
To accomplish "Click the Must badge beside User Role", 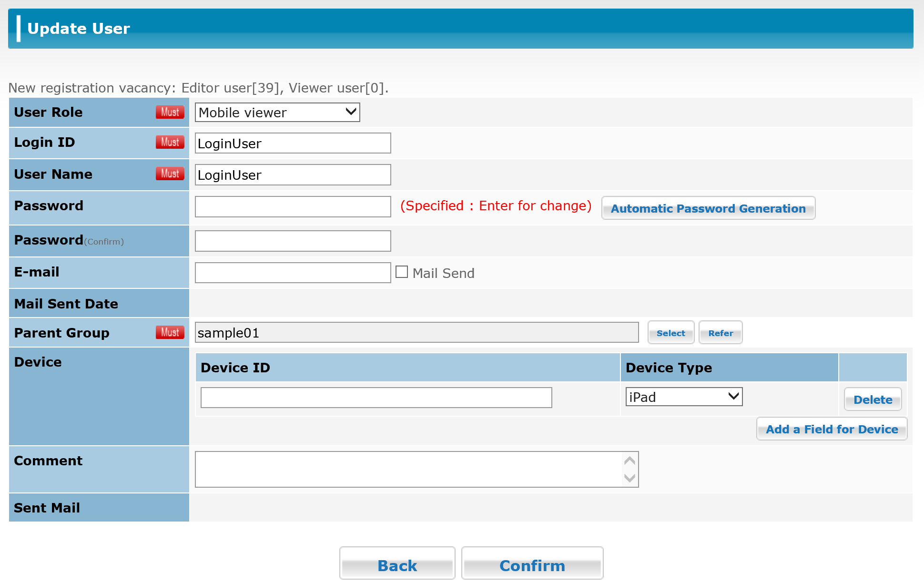I will pos(170,112).
